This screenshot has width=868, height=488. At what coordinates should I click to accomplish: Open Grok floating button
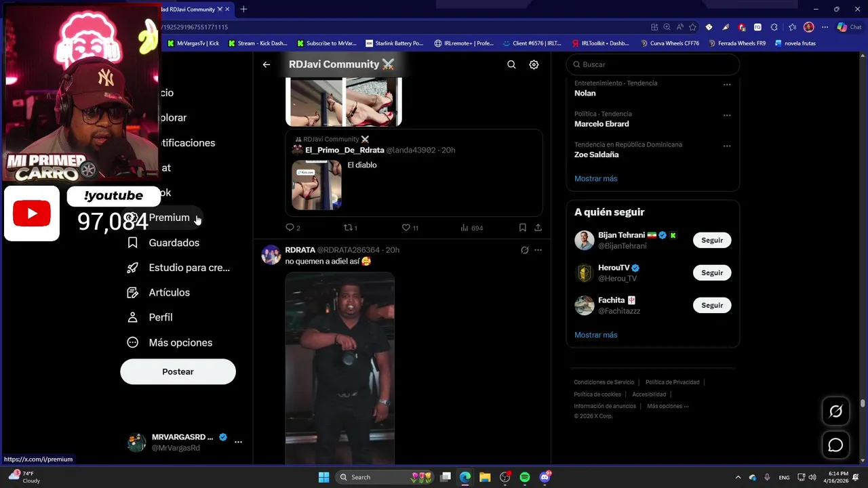[x=835, y=411]
